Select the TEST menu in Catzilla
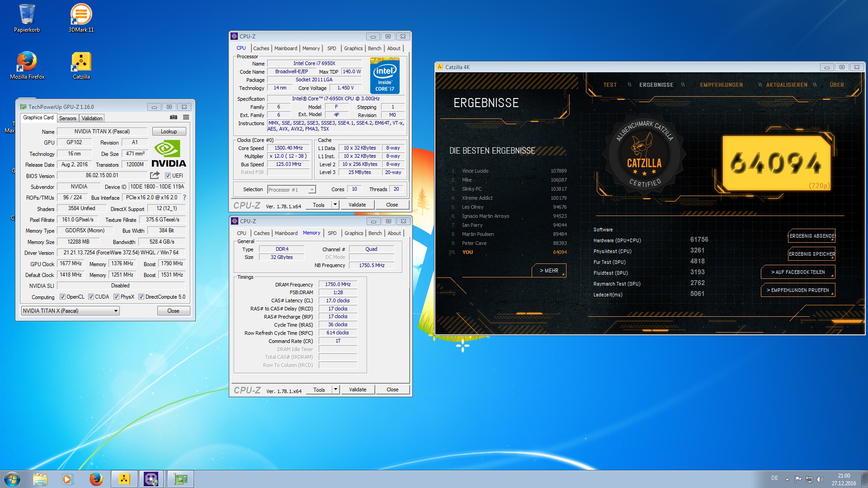Screen dimensions: 868x488 [610, 85]
